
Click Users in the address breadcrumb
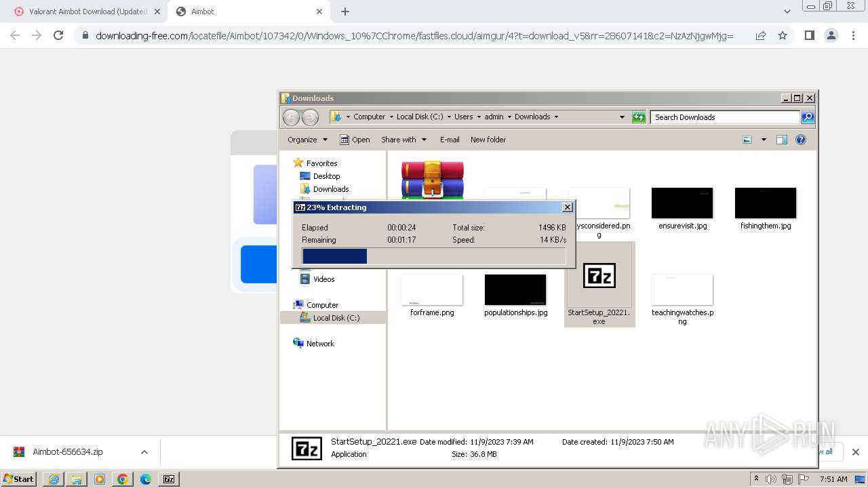pos(464,117)
